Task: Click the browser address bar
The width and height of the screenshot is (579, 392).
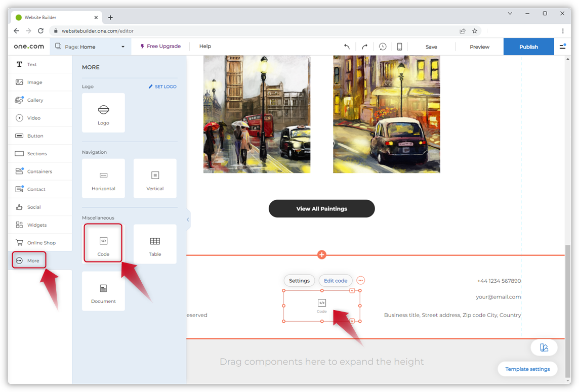Action: (x=259, y=31)
